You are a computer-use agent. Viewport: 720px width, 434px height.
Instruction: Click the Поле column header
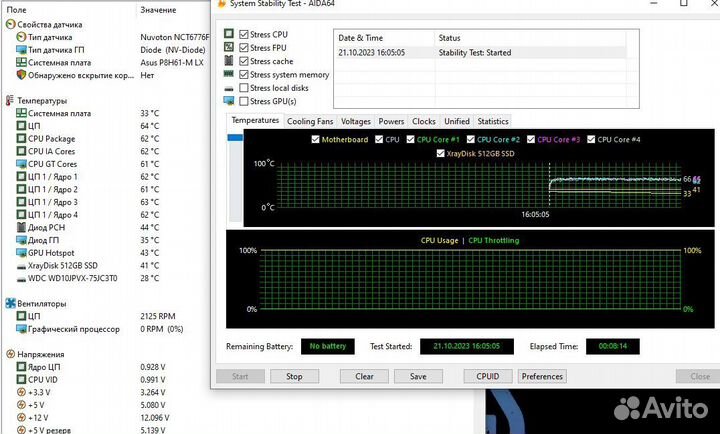click(16, 10)
